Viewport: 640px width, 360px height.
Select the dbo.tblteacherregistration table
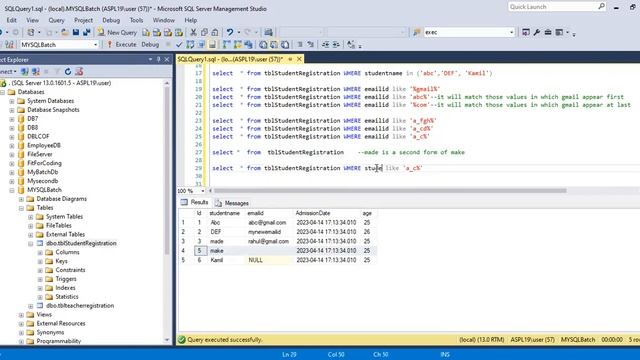tap(80, 305)
